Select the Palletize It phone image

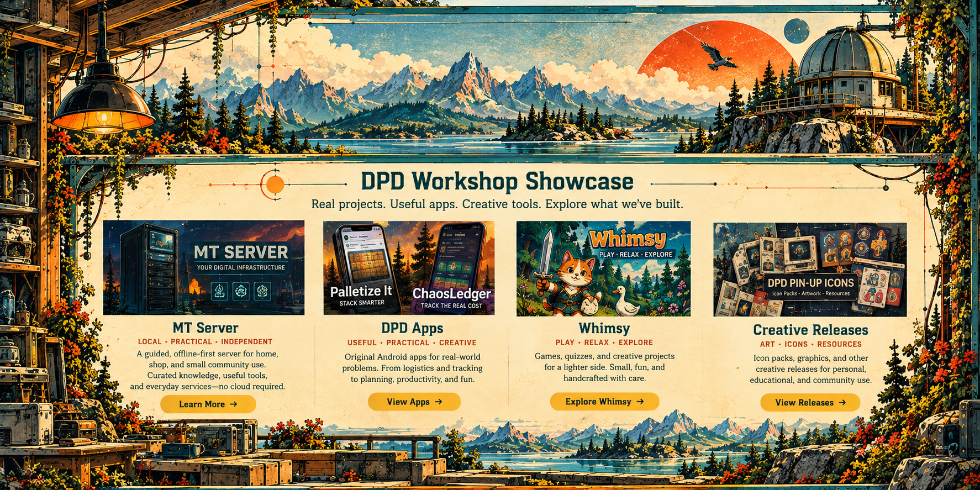point(365,268)
